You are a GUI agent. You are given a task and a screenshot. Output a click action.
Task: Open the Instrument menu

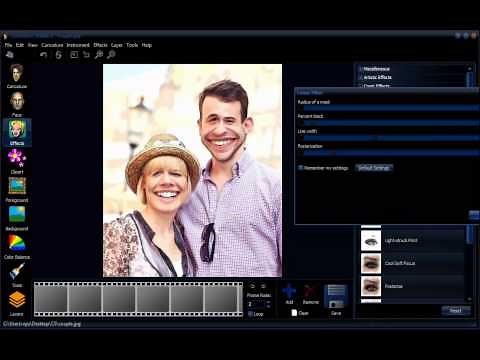coord(78,45)
